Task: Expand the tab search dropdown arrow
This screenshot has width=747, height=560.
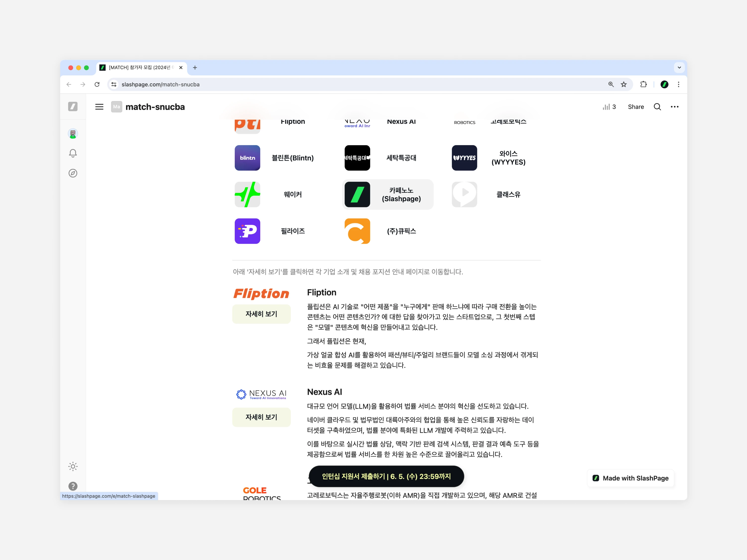Action: click(x=679, y=67)
